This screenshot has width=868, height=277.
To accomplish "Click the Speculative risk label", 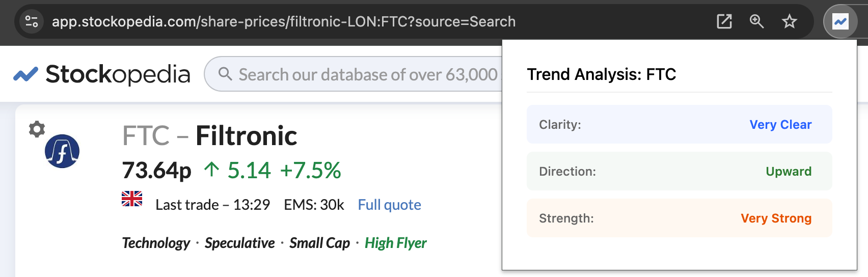I will click(240, 243).
